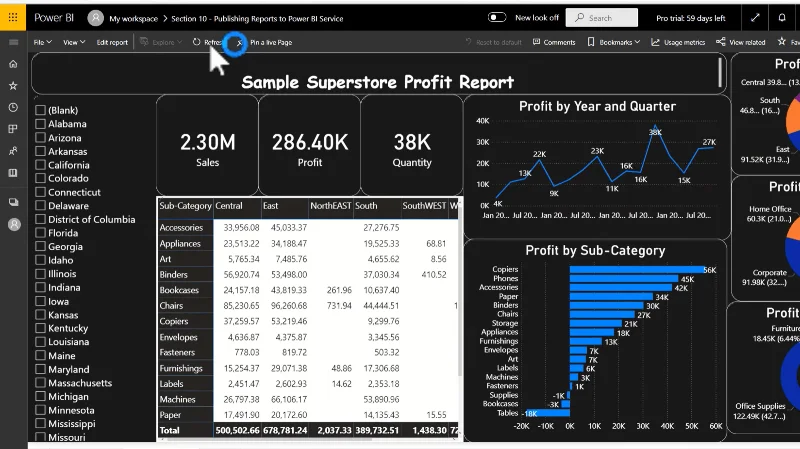Click View related in toolbar
Screen dimensions: 800x449
(x=741, y=42)
